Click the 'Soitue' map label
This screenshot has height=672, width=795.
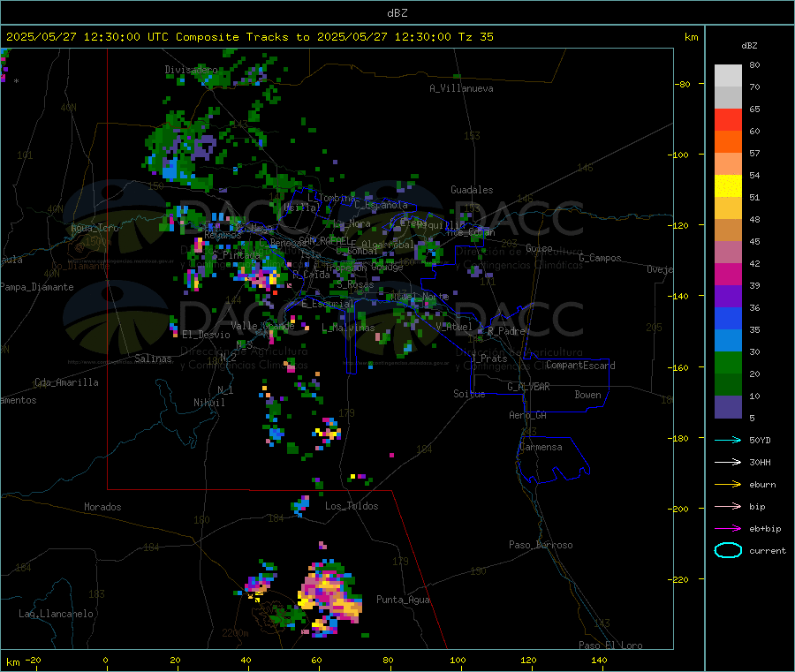pos(469,394)
